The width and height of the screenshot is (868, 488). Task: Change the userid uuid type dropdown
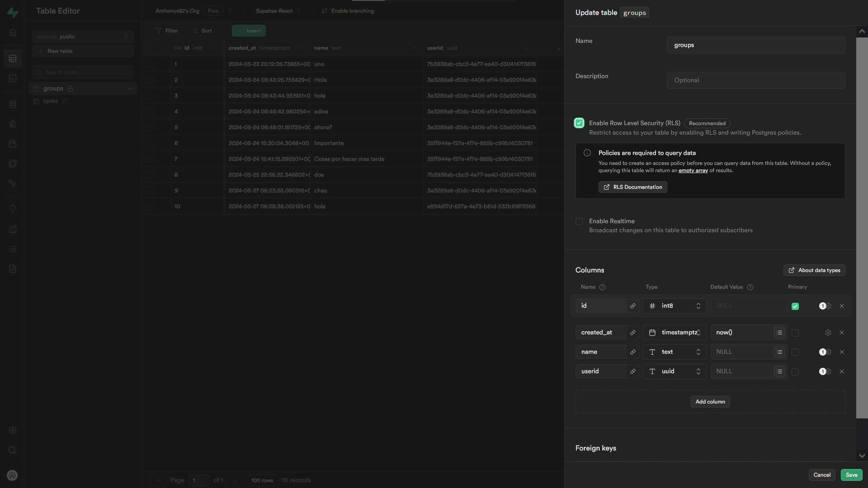pos(675,371)
